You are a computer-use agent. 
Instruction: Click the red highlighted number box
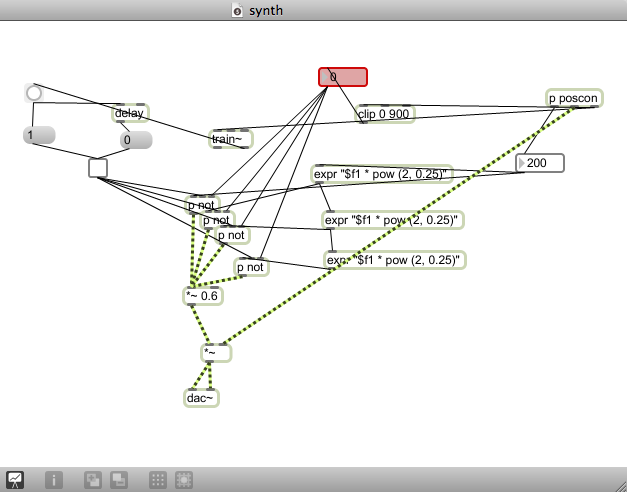pos(343,77)
